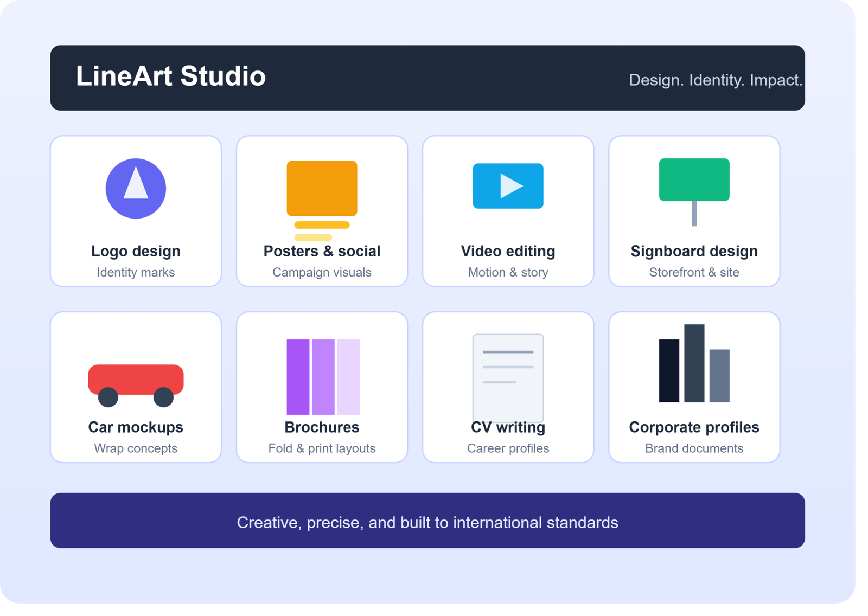Image resolution: width=868 pixels, height=616 pixels.
Task: Click the Storefront & site subtitle
Action: click(694, 272)
